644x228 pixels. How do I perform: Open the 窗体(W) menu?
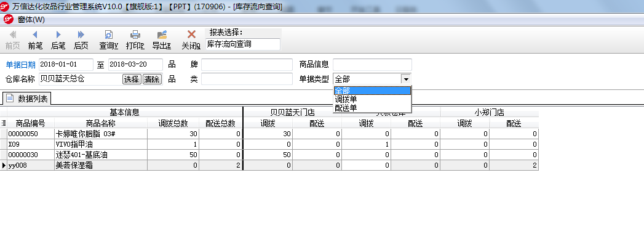[x=31, y=19]
